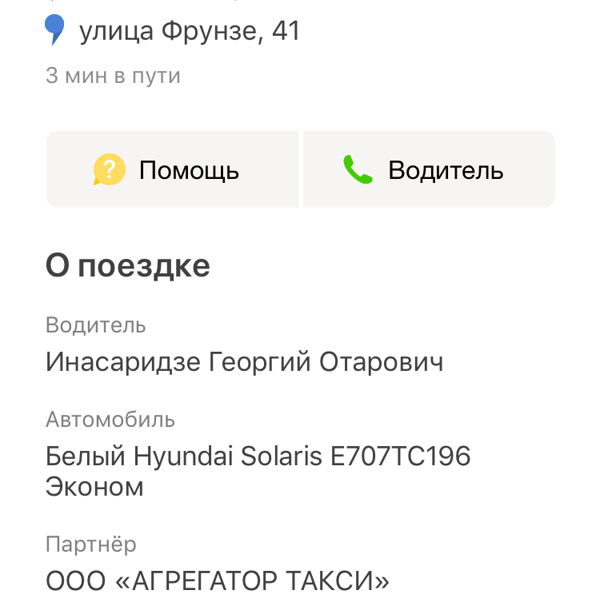600x600 pixels.
Task: Click the word Solaris in the car description
Action: click(281, 456)
